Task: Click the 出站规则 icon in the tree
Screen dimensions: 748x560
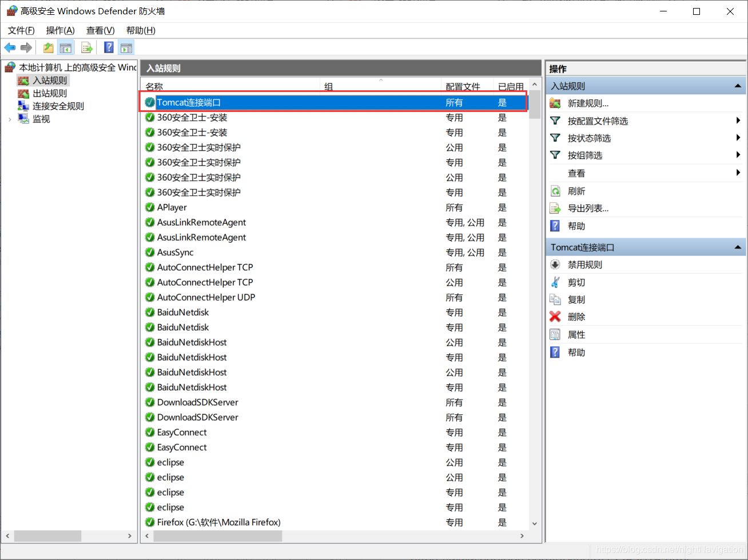Action: 23,93
